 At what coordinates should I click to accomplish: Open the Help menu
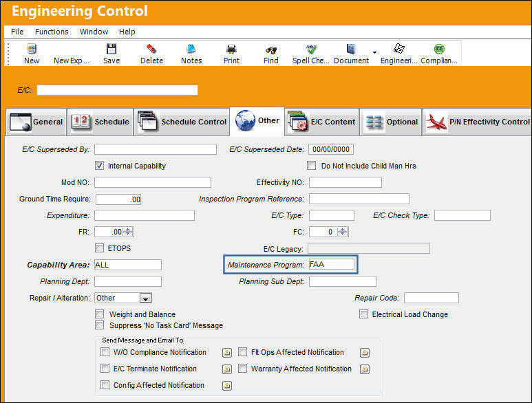(127, 32)
